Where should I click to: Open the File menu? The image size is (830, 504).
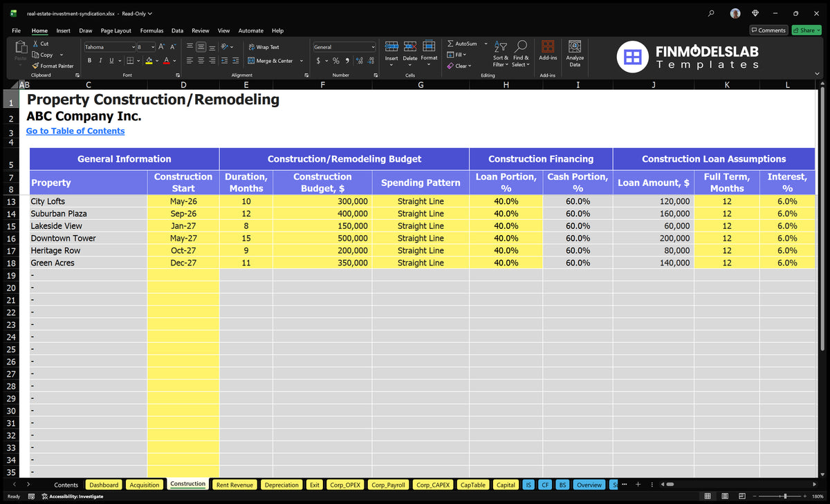(x=16, y=30)
